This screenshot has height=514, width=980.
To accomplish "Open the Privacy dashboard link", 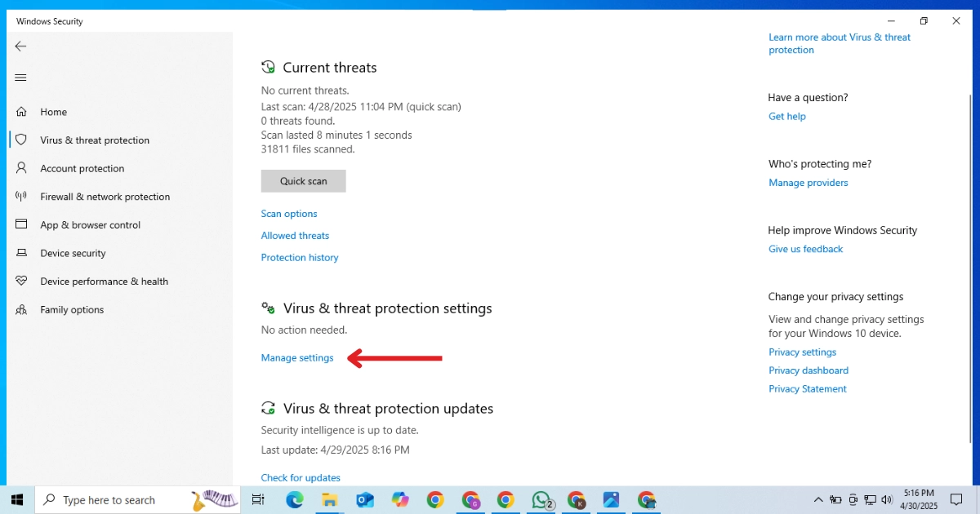I will (808, 370).
